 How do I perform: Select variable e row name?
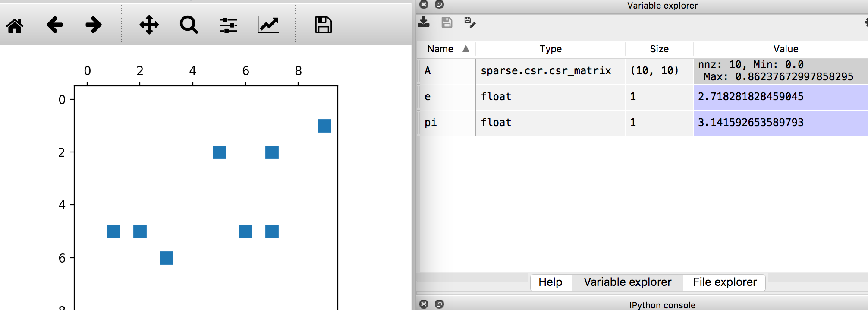tap(447, 97)
